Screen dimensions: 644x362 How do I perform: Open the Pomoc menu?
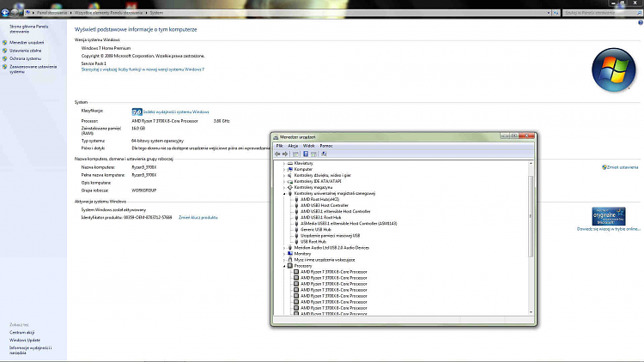(x=326, y=146)
